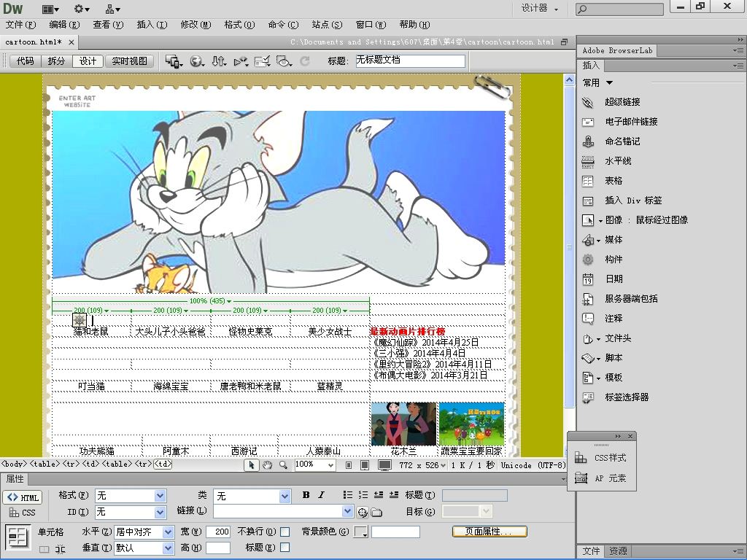This screenshot has width=747, height=560.
Task: Open the CSS Styles panel
Action: coord(602,458)
